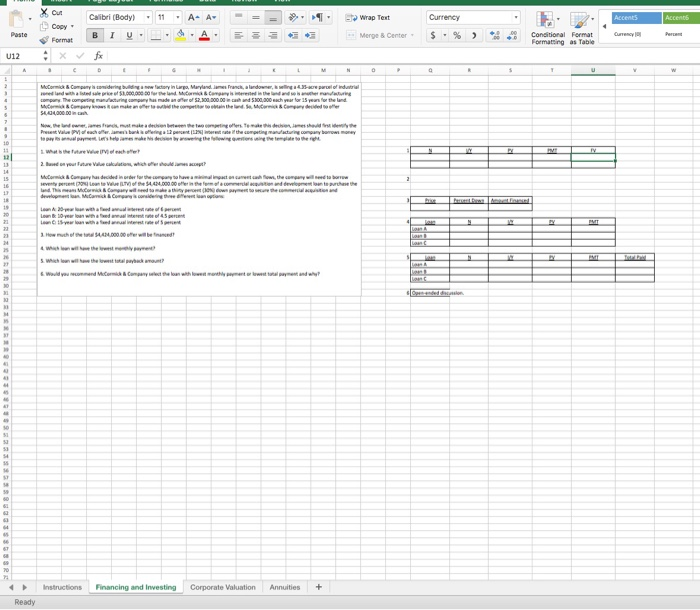Cut the selection with scissors icon

click(44, 13)
